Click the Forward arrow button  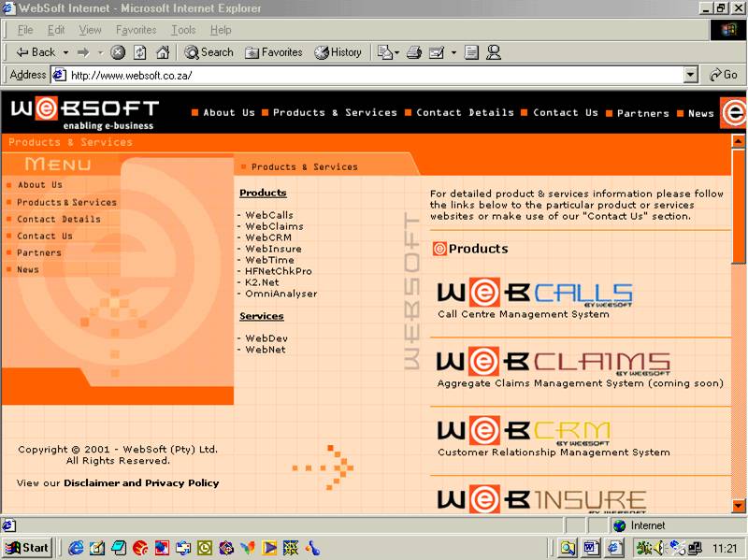(83, 52)
